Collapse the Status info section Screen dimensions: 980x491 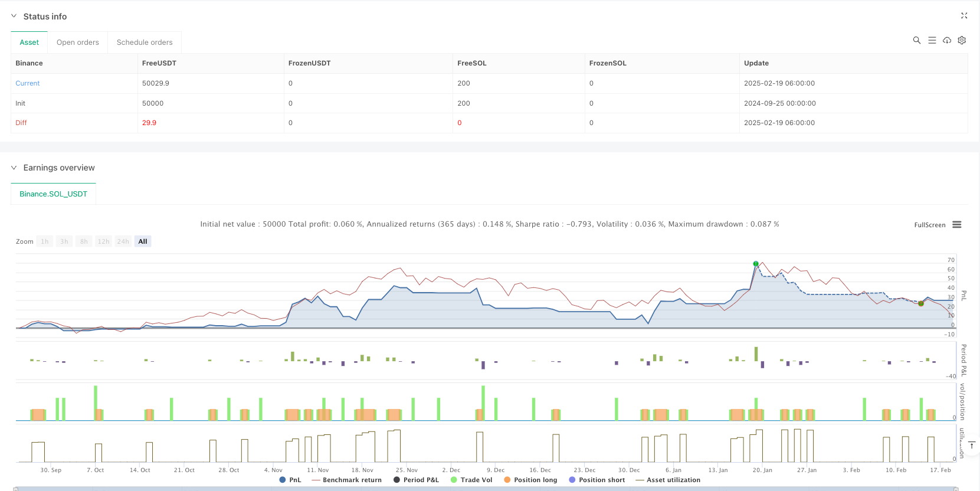pyautogui.click(x=14, y=17)
